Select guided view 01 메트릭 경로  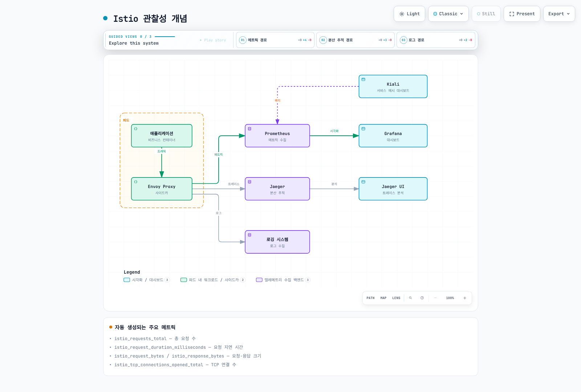275,40
